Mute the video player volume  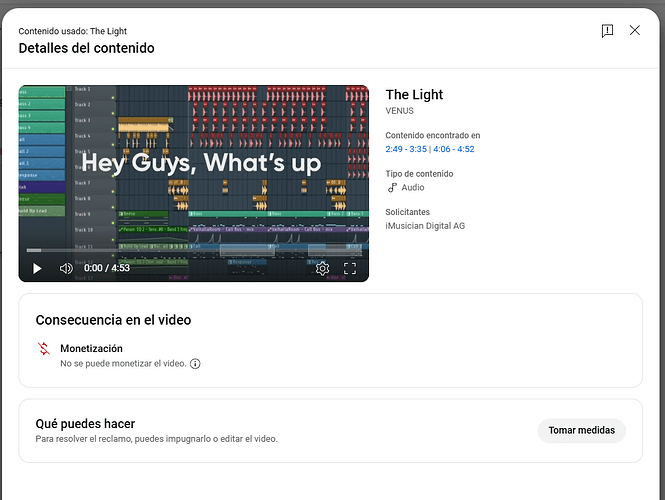(66, 268)
